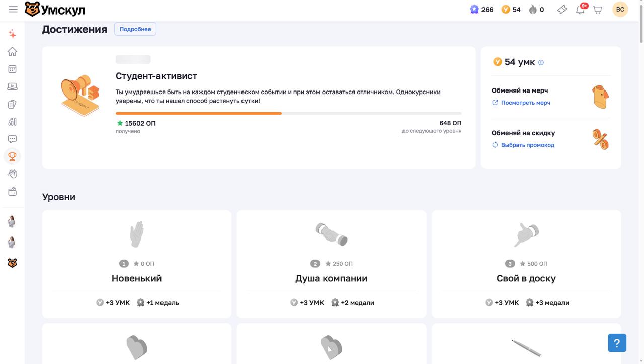Open the shopping cart
Image resolution: width=644 pixels, height=364 pixels.
click(x=597, y=10)
